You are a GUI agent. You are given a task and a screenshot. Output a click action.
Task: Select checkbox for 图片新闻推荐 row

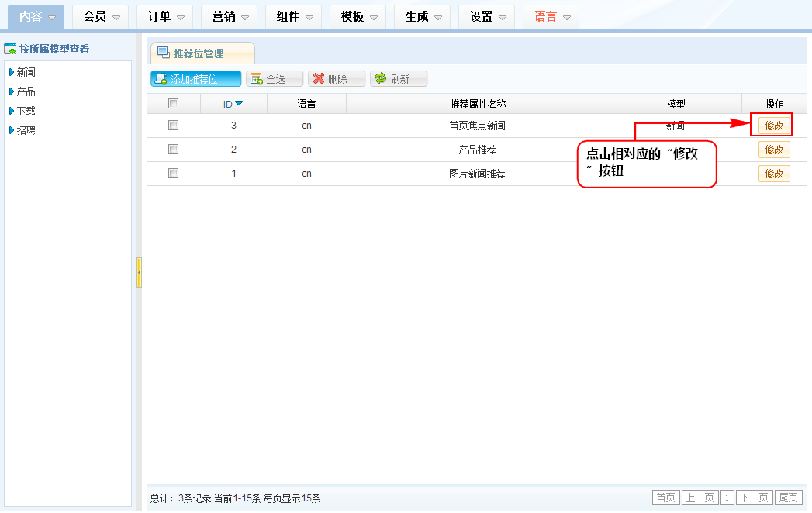(174, 174)
